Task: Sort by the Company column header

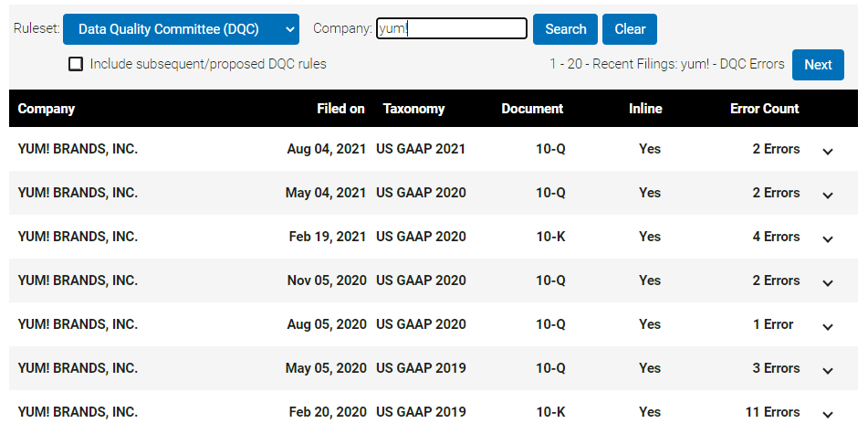Action: point(47,109)
